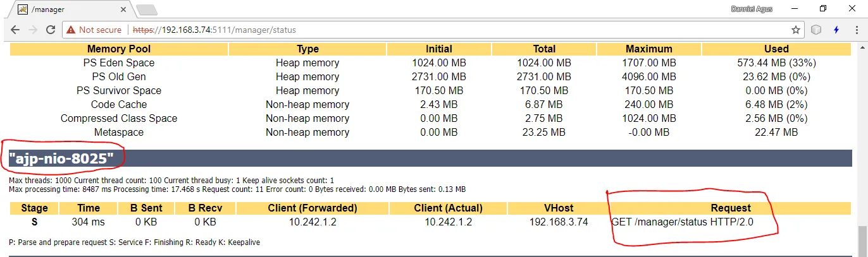Open a new browser tab
868x257 pixels.
pos(146,9)
